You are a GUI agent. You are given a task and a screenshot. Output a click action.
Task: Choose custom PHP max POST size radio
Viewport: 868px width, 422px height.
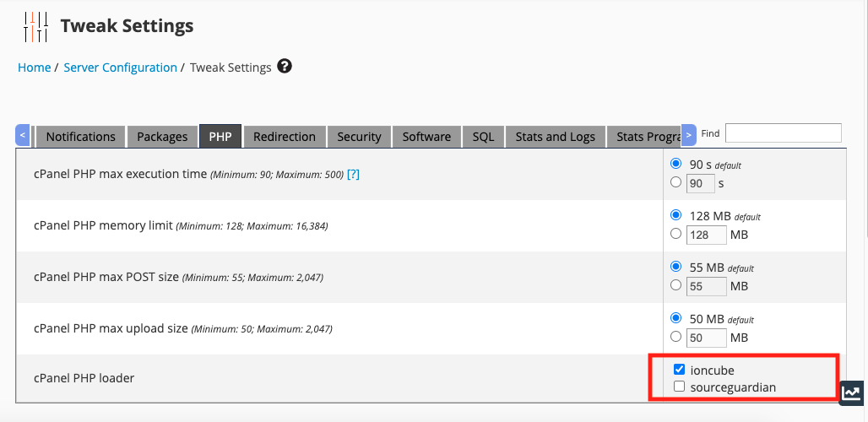(675, 285)
